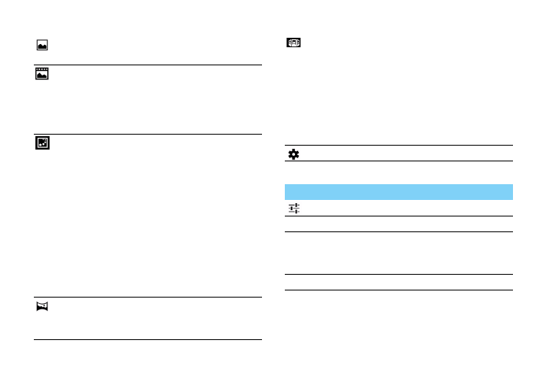This screenshot has height=392, width=535.
Task: Click blank area beside the burst shot icon
Action: pos(154,100)
